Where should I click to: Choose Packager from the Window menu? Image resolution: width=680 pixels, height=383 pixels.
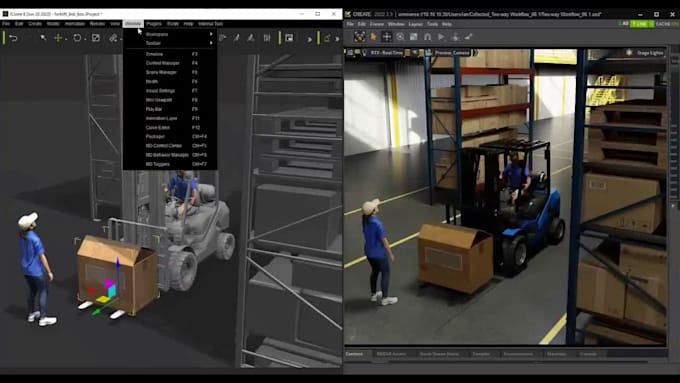(170, 137)
